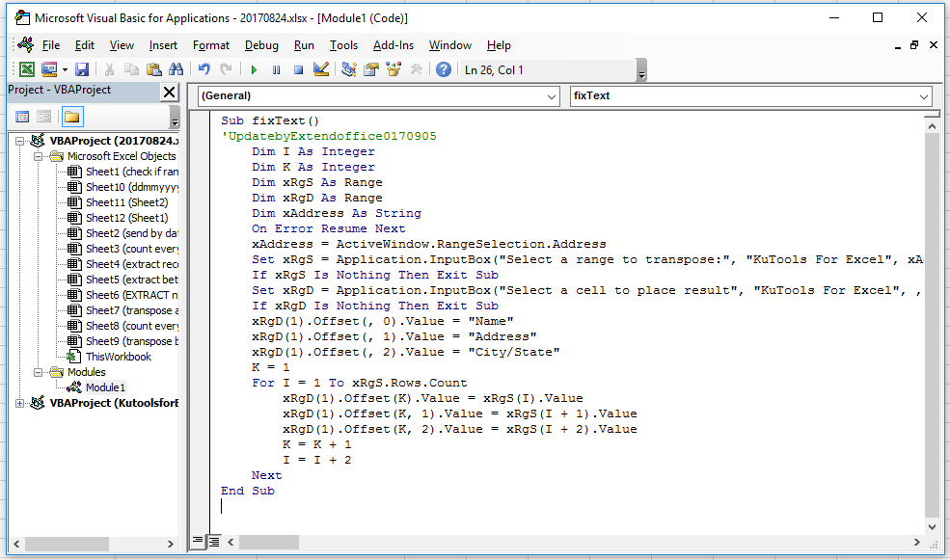Toggle Design Mode icon in toolbar
950x560 pixels.
point(322,69)
